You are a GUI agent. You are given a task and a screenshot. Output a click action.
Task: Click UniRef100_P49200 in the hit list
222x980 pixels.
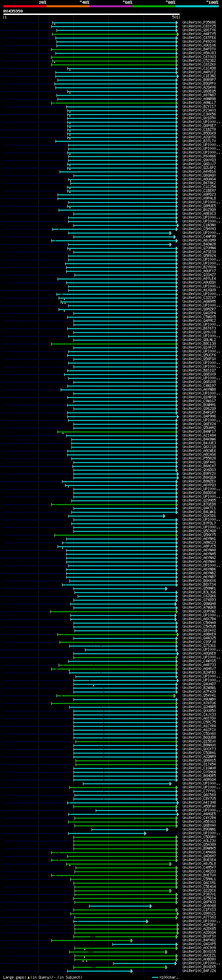199,41
